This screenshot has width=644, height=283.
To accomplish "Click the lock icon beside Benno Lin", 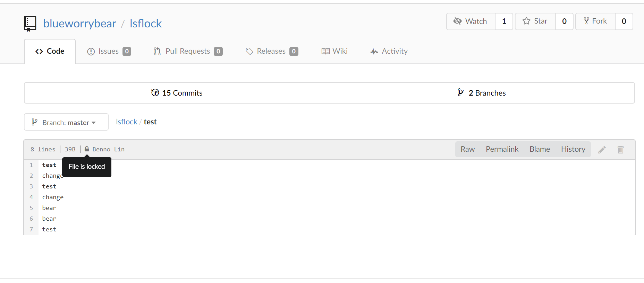I will 87,149.
